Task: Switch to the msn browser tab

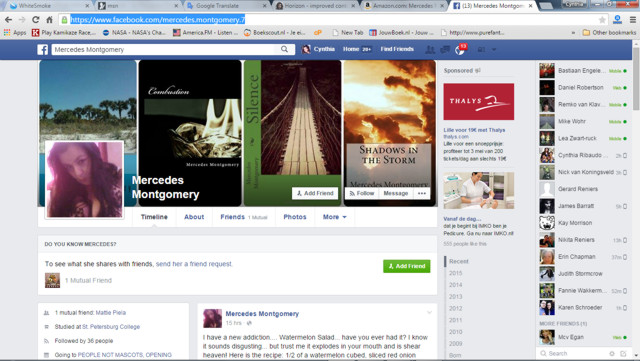Action: point(137,6)
